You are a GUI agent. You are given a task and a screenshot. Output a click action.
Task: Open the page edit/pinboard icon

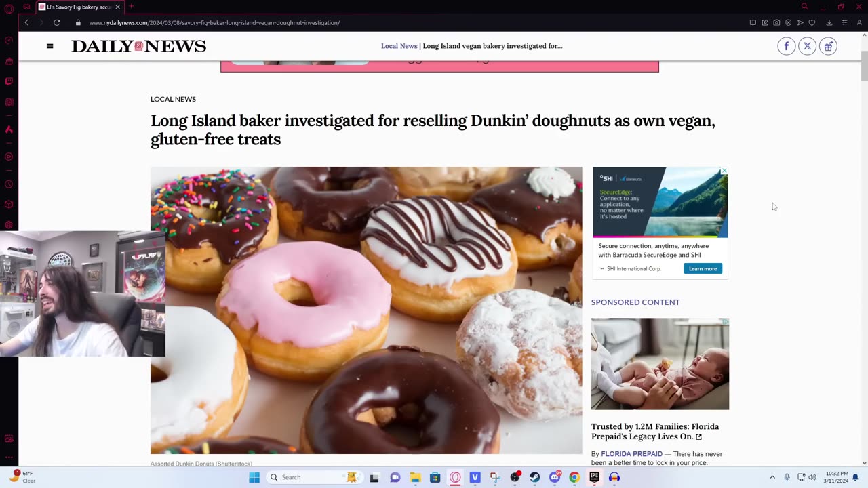coord(765,22)
